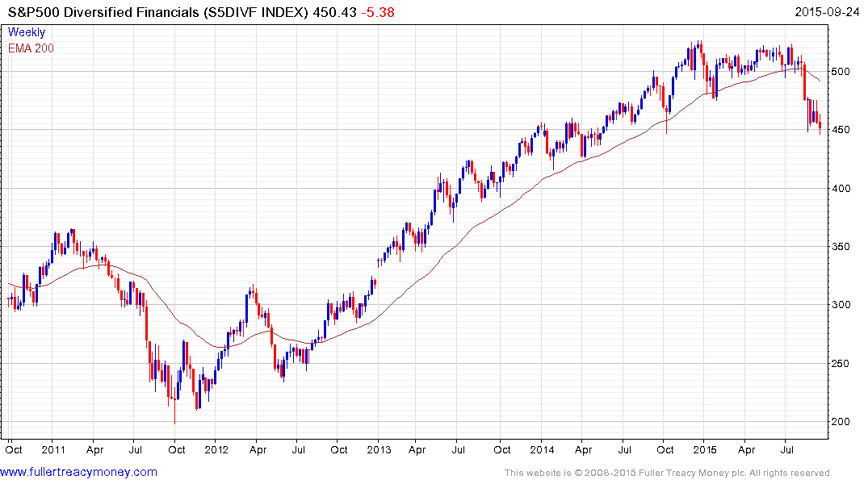Viewport: 868px width, 484px height.
Task: Click the 2014 year label on time axis
Action: [542, 449]
